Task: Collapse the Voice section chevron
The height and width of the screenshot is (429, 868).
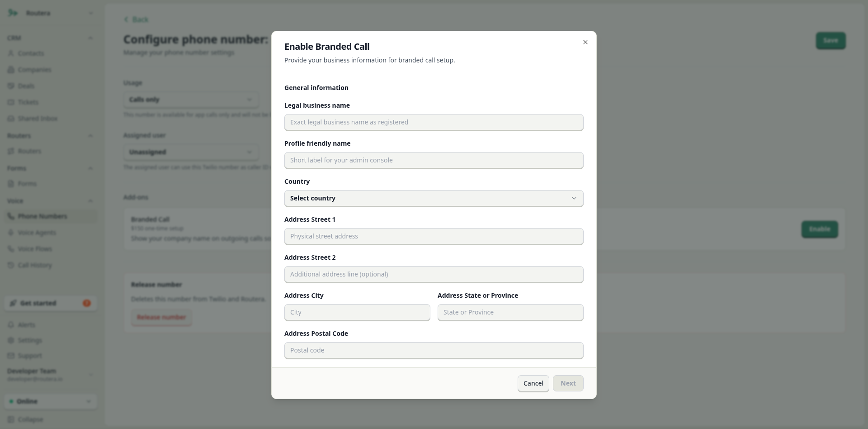Action: tap(90, 201)
